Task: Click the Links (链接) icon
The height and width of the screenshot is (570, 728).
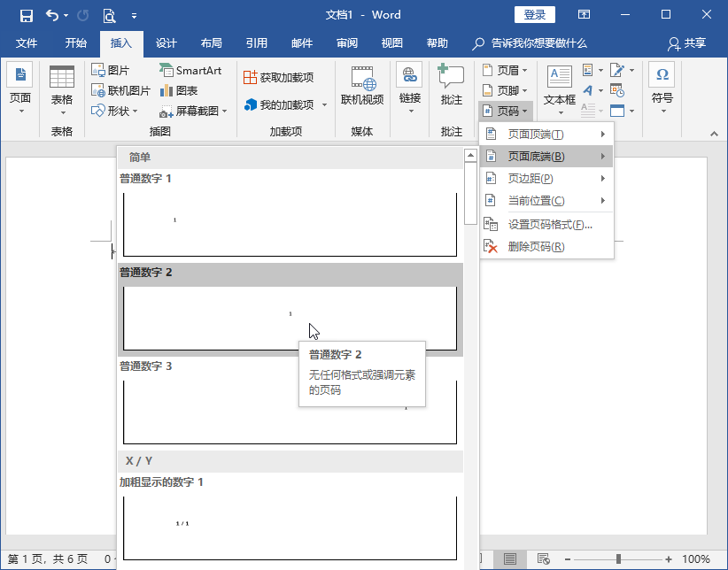Action: coord(409,74)
